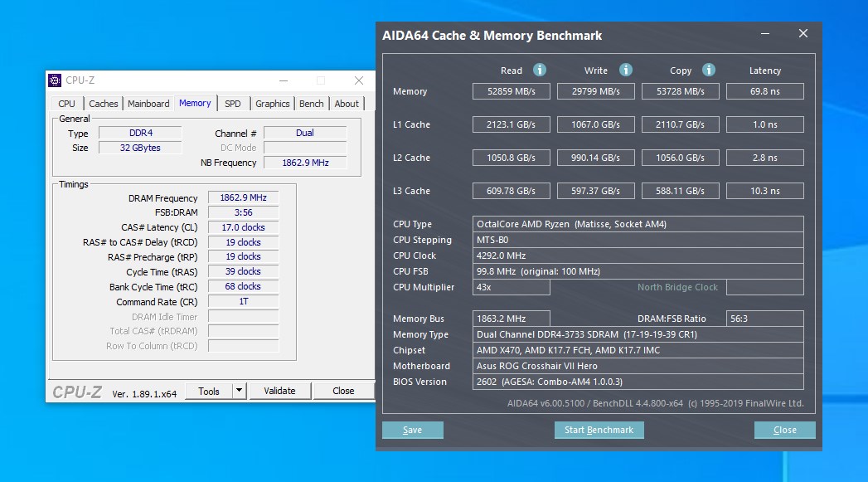Click the Memory Bus field 1863.2 MHz
This screenshot has width=868, height=482.
pyautogui.click(x=512, y=319)
